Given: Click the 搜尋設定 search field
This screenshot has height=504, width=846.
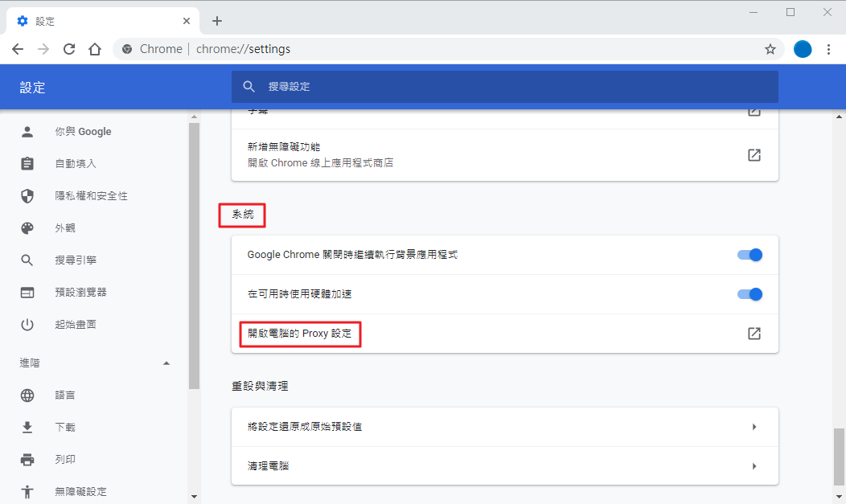Looking at the screenshot, I should [x=505, y=87].
